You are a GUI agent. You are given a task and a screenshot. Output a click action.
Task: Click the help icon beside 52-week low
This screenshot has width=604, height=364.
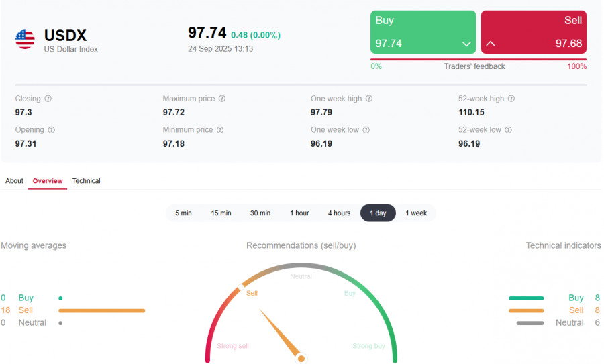[508, 130]
